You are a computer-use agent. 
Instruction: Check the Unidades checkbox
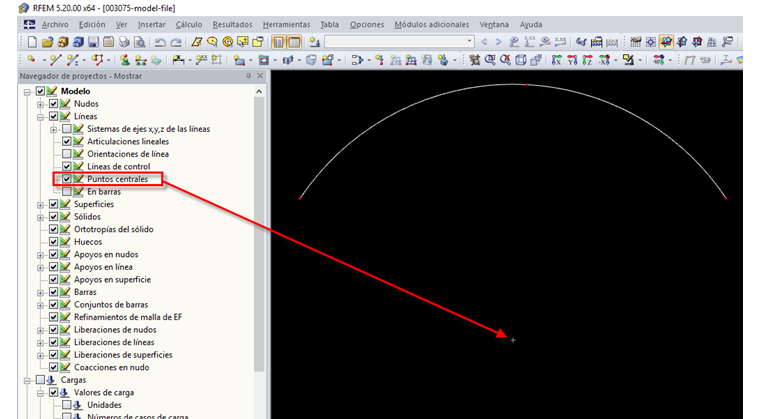click(x=67, y=405)
